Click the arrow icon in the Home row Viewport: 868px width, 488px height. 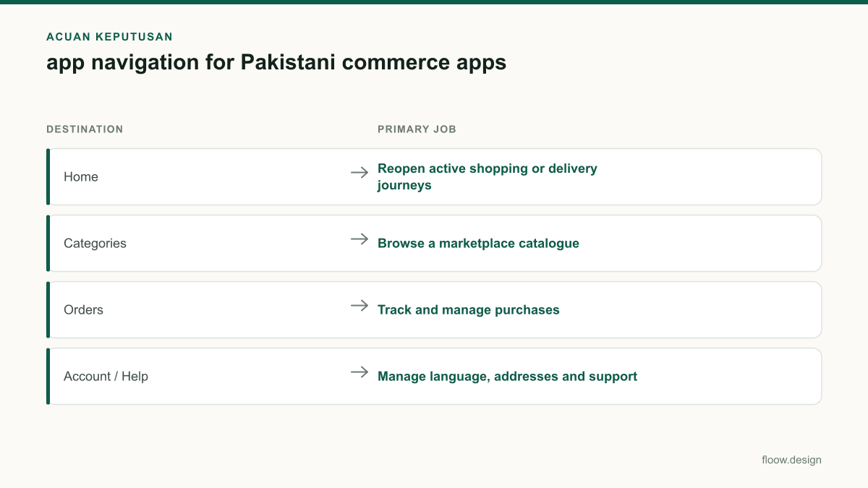[x=359, y=172]
